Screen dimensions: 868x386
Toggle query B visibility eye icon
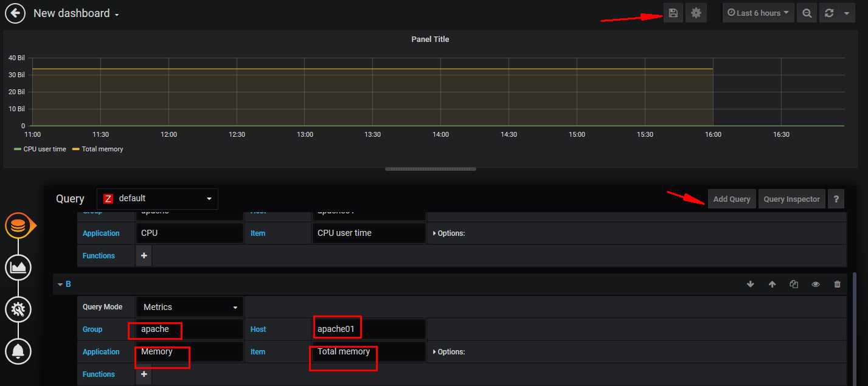[816, 284]
